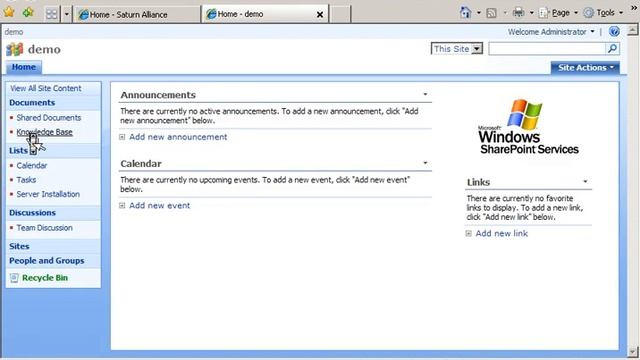Click the search magnifier icon
This screenshot has width=640, height=360.
tap(612, 49)
